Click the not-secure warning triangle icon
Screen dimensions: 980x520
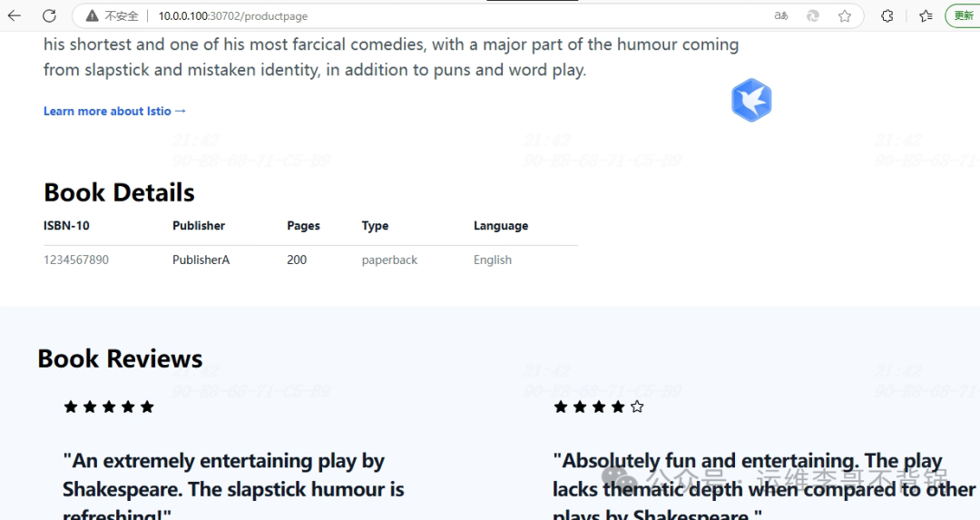pyautogui.click(x=92, y=15)
